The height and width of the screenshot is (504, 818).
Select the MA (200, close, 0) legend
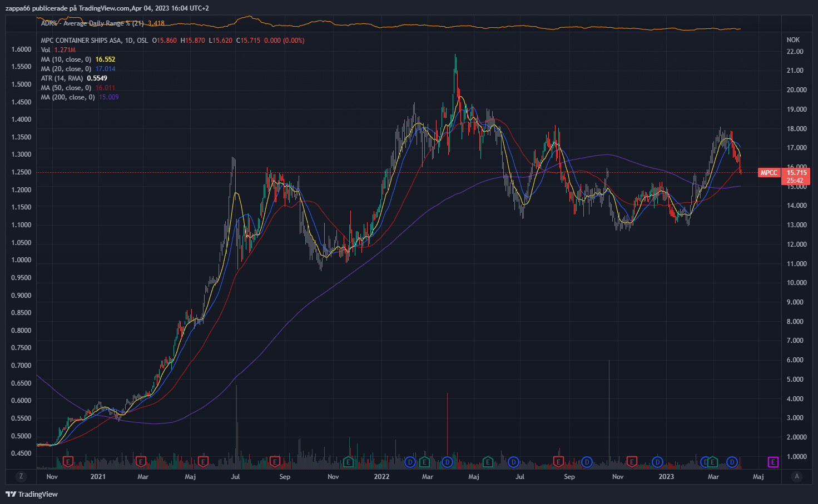point(68,97)
